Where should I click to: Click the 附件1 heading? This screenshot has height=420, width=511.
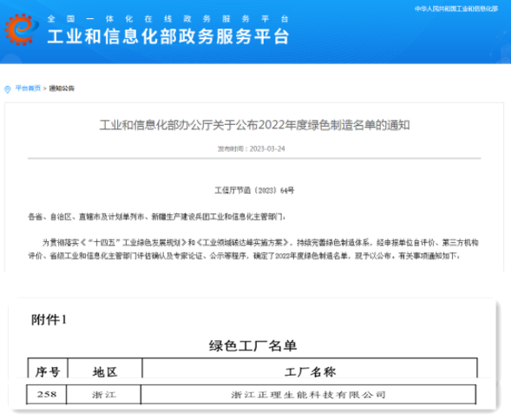click(49, 319)
